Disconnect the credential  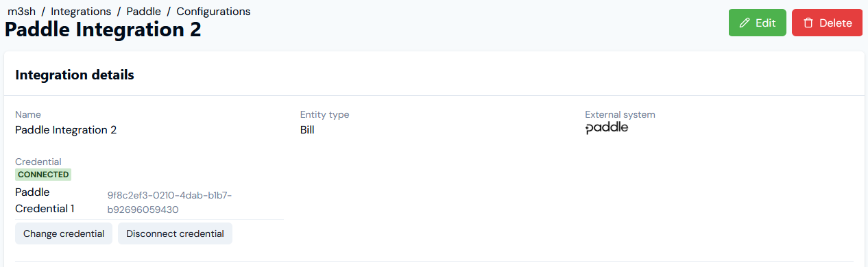(175, 233)
